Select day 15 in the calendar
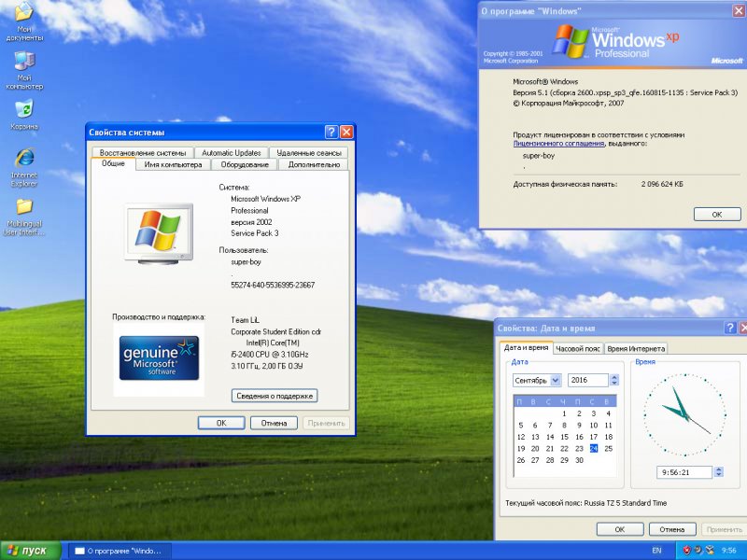Screen dimensions: 747x560 [564, 437]
